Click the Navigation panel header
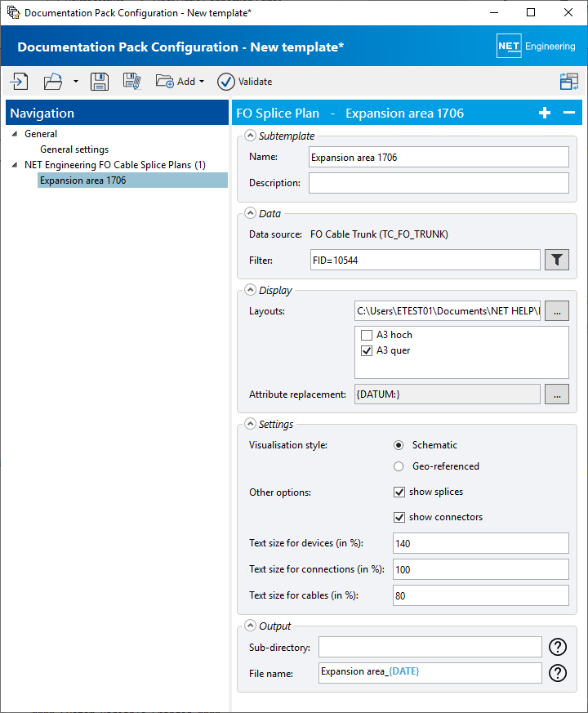 pyautogui.click(x=117, y=113)
